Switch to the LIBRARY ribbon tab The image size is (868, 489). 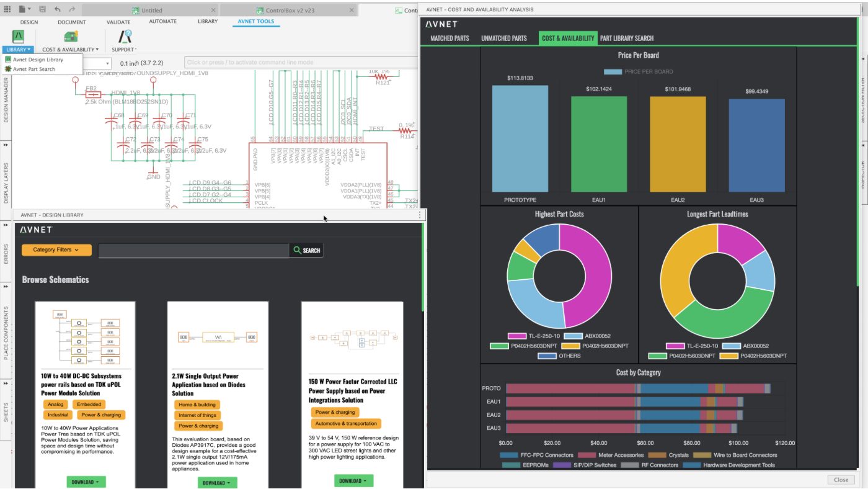point(208,22)
